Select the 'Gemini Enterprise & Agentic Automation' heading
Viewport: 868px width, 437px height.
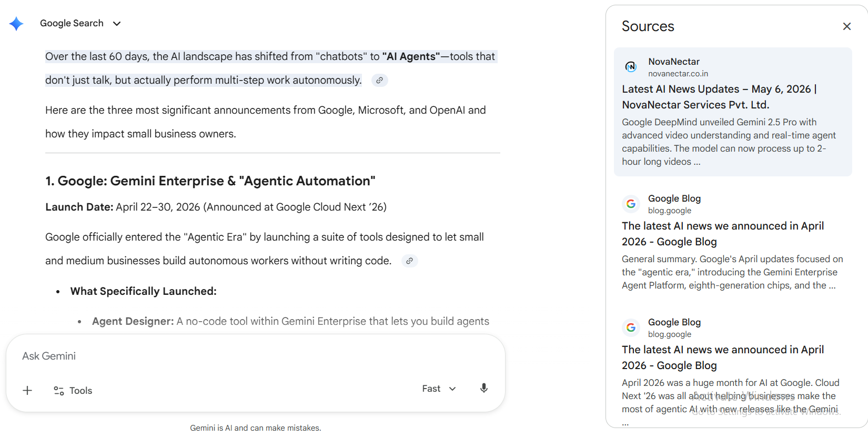pos(210,181)
